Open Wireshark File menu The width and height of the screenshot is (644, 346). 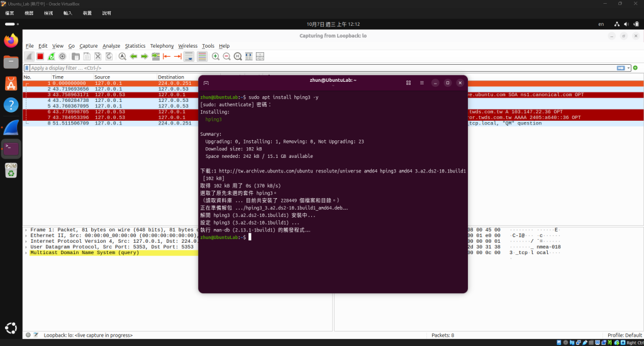click(30, 46)
